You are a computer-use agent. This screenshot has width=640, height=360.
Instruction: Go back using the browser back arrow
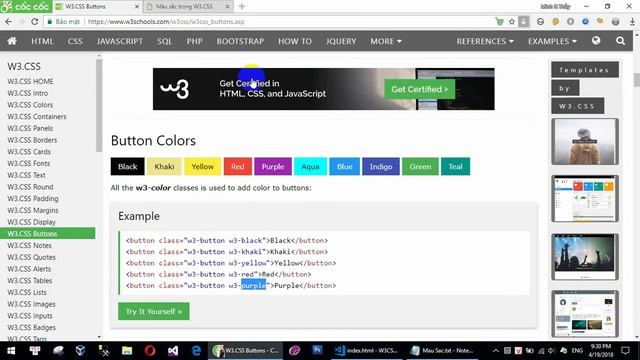(x=8, y=22)
